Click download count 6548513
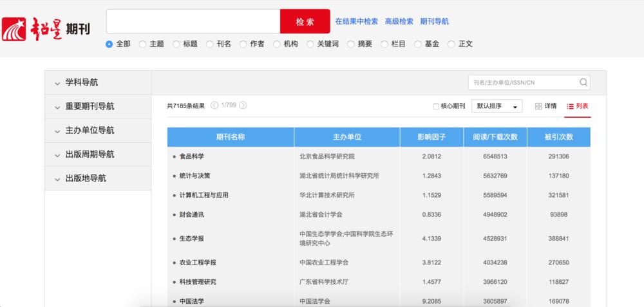This screenshot has width=644, height=307. pyautogui.click(x=495, y=156)
